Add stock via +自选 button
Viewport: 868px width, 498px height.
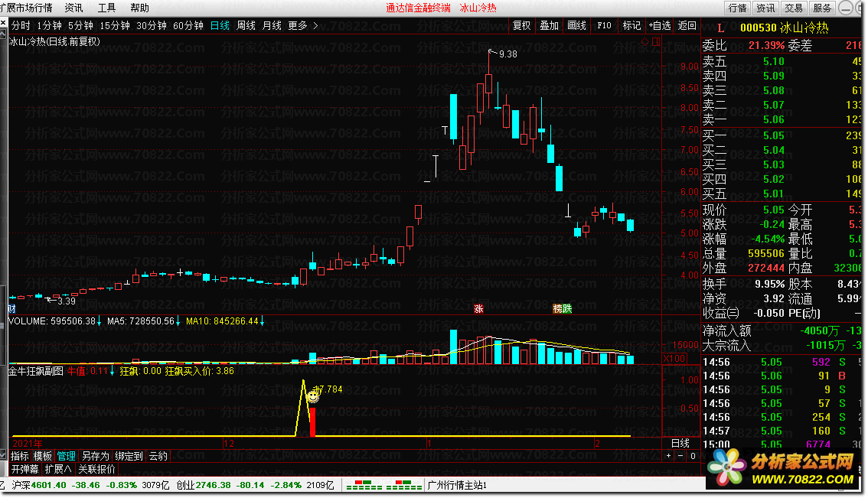(659, 25)
